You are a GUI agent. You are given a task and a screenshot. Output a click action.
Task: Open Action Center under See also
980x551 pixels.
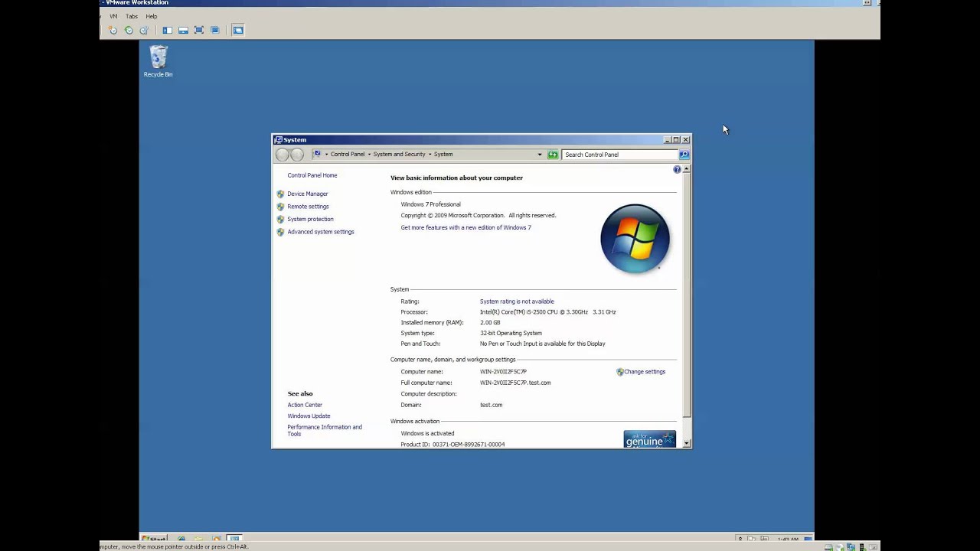(305, 405)
